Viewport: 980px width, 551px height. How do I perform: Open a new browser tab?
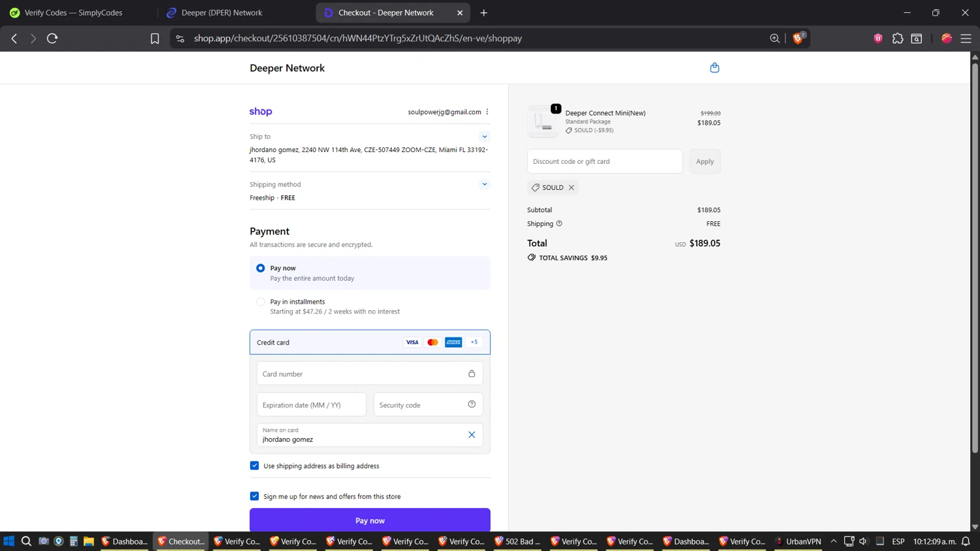(x=483, y=12)
